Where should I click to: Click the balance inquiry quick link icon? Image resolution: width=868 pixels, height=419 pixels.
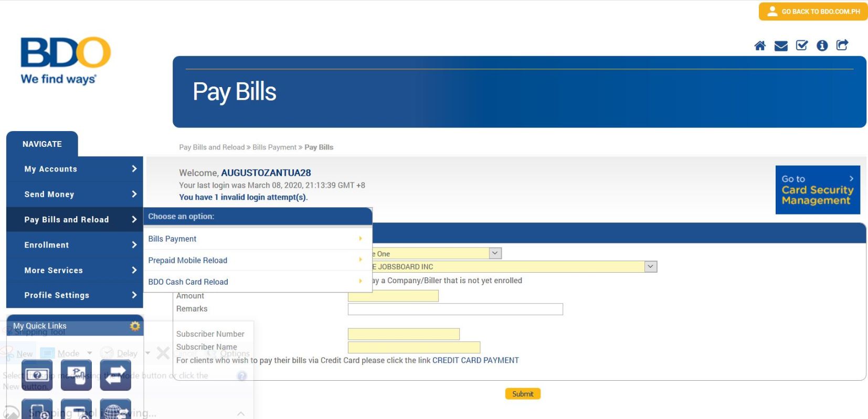37,375
